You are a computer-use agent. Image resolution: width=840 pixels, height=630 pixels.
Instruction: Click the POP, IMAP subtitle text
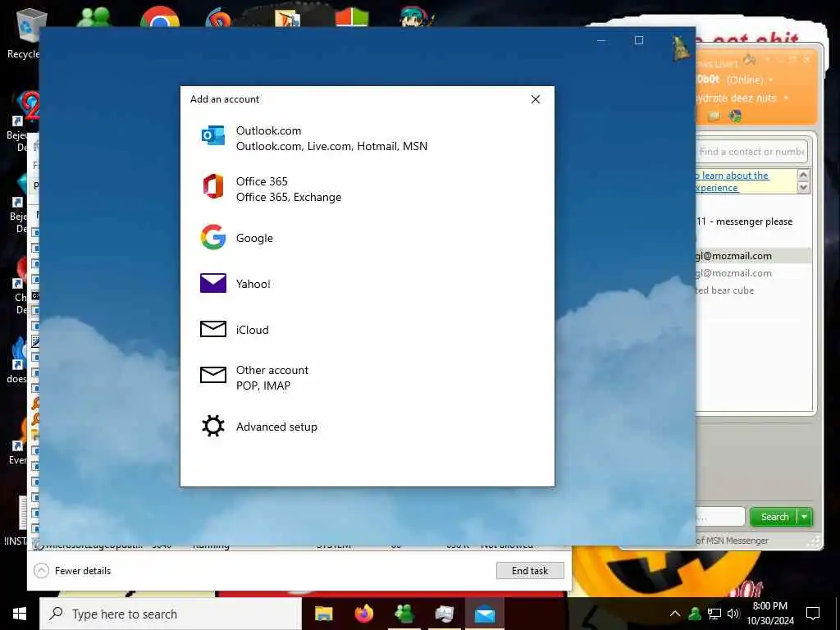pyautogui.click(x=263, y=386)
